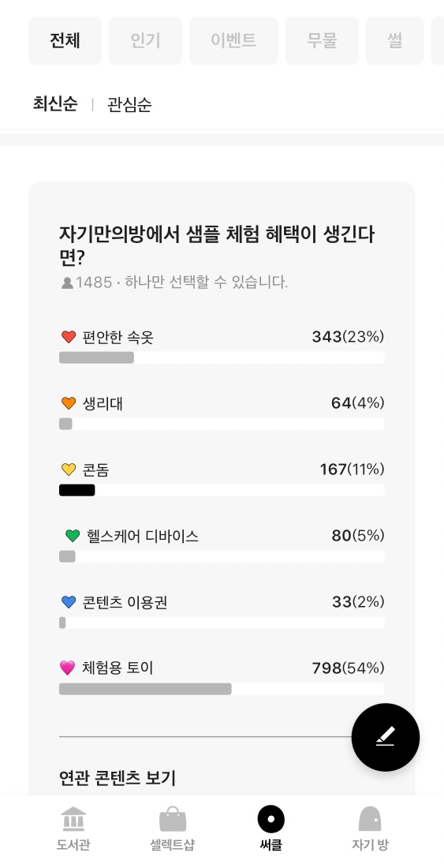Viewport: 444px width, 868px height.
Task: Switch to the 이벤트 tab
Action: point(233,41)
